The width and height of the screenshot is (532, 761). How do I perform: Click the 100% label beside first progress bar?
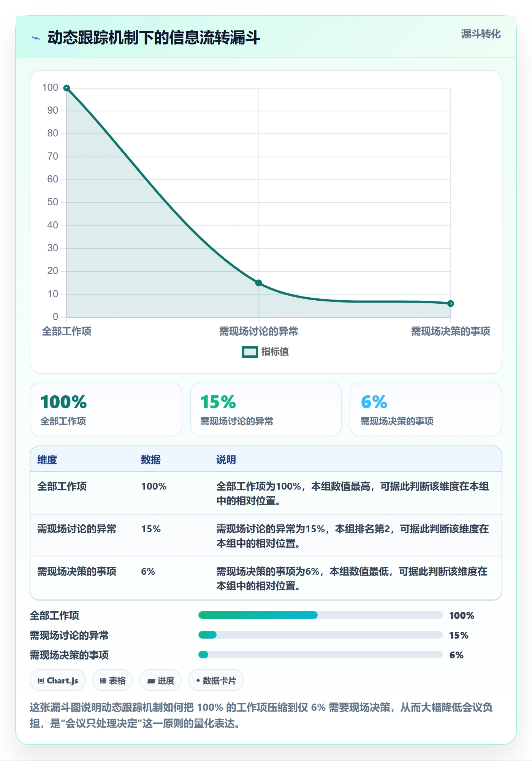pyautogui.click(x=462, y=615)
